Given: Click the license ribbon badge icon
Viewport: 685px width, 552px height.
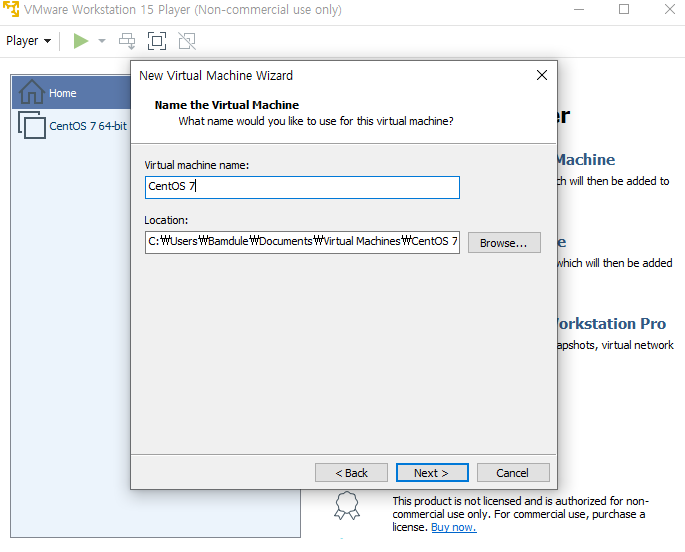Looking at the screenshot, I should pyautogui.click(x=347, y=506).
